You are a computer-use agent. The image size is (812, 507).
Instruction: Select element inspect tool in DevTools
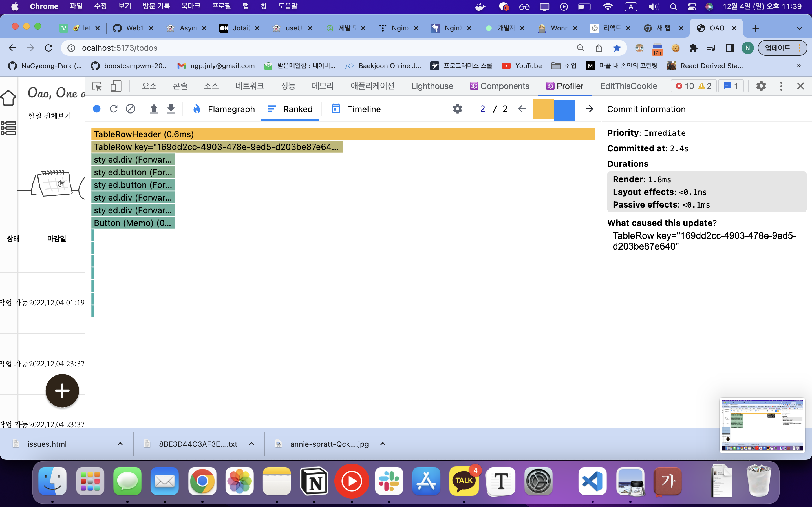pyautogui.click(x=97, y=86)
